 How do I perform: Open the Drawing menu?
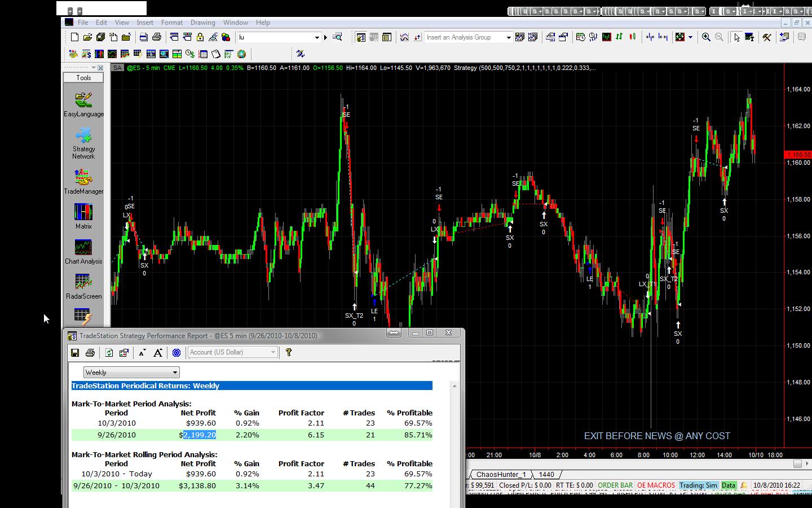[x=202, y=23]
